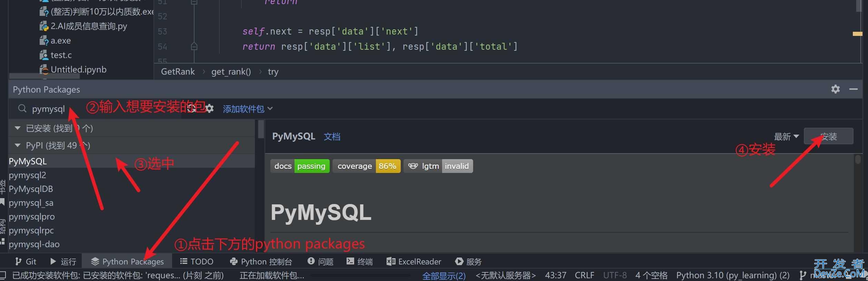The image size is (868, 281).
Task: Open the UTF-8 encoding selector
Action: click(615, 275)
